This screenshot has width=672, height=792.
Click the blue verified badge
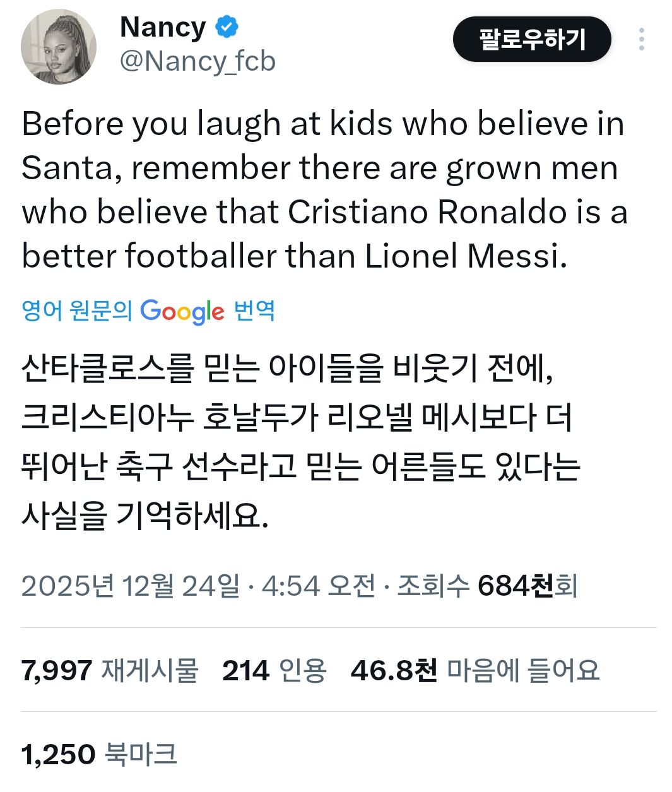227,27
